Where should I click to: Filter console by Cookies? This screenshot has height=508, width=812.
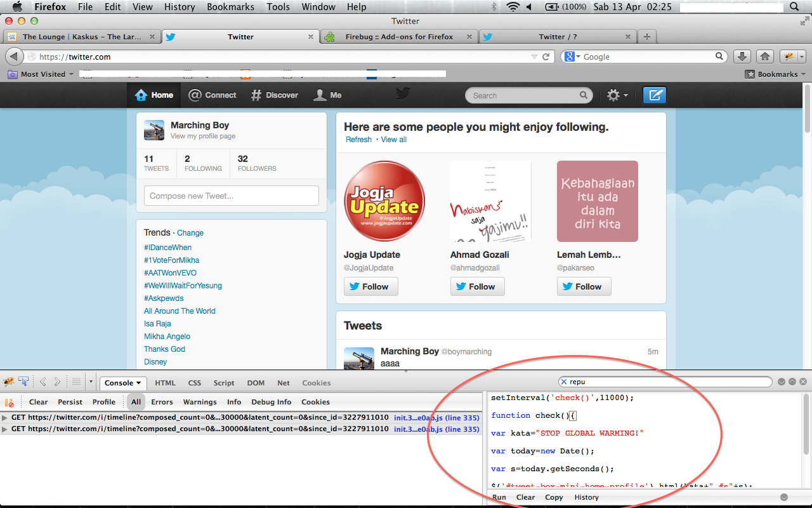315,402
